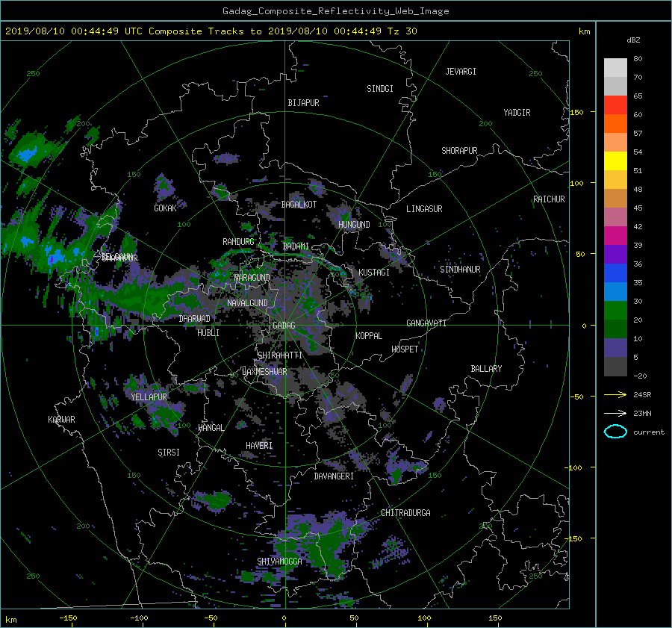
Task: Click the 'current' legend label
Action: (648, 432)
